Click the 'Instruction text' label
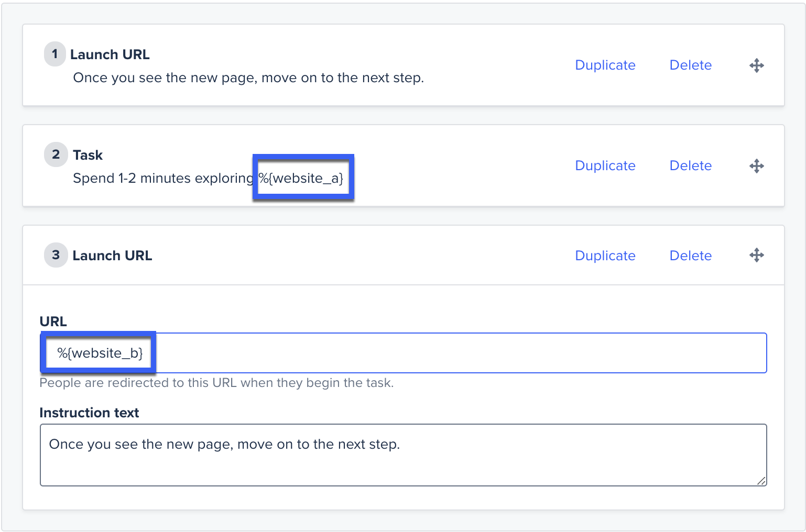The width and height of the screenshot is (806, 532). (89, 413)
